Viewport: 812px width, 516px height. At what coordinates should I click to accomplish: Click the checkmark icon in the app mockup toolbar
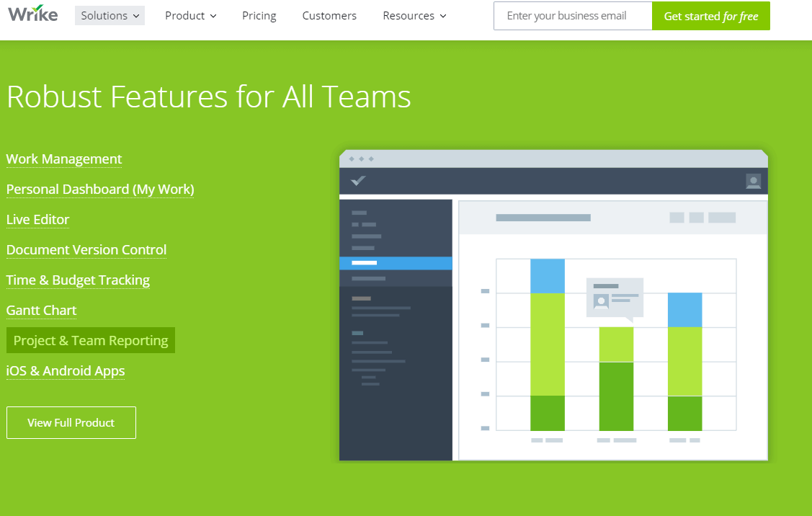pos(358,182)
